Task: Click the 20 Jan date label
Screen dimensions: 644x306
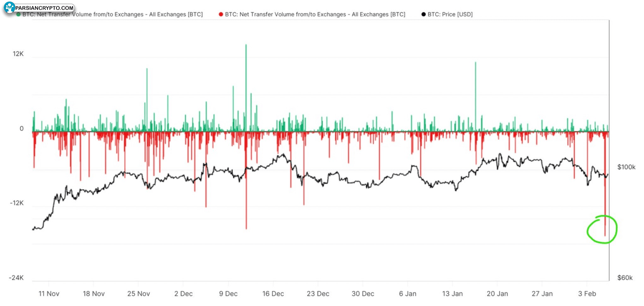Action: tap(497, 294)
